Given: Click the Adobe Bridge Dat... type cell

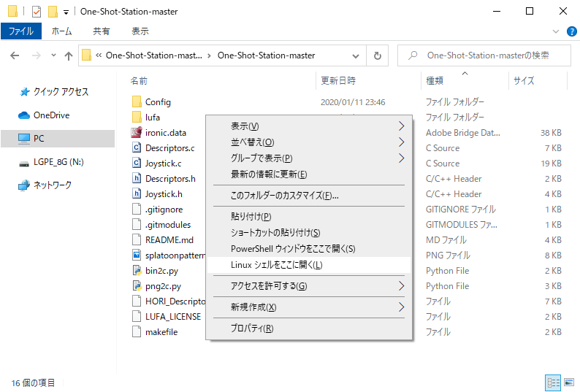Looking at the screenshot, I should click(x=462, y=133).
